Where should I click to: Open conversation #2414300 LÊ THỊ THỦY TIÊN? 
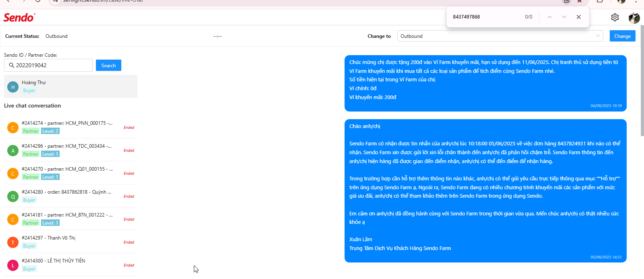(x=71, y=265)
